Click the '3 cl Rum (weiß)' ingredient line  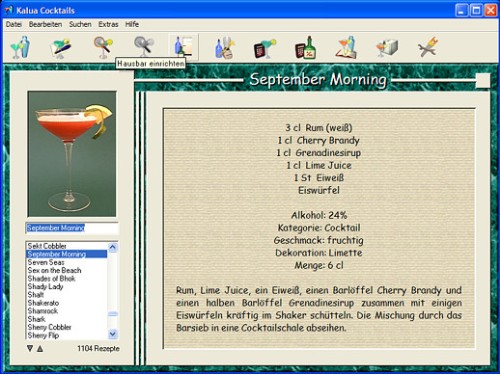(319, 128)
